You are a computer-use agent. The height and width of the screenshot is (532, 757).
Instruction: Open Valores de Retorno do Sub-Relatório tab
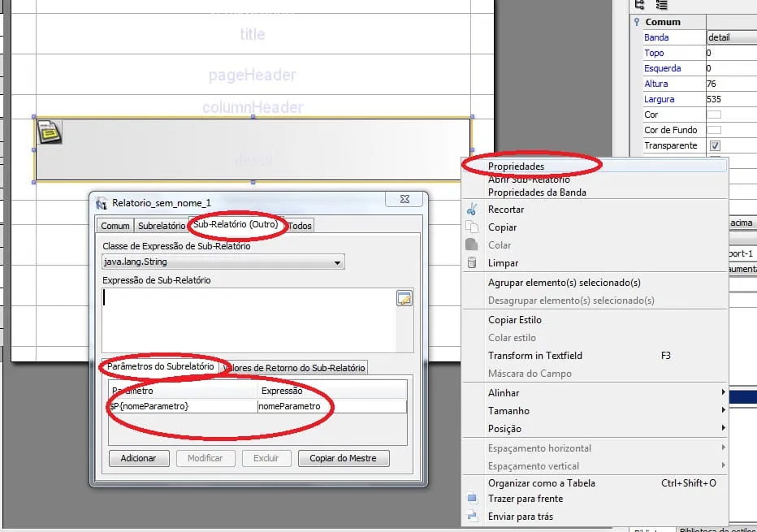pyautogui.click(x=294, y=368)
